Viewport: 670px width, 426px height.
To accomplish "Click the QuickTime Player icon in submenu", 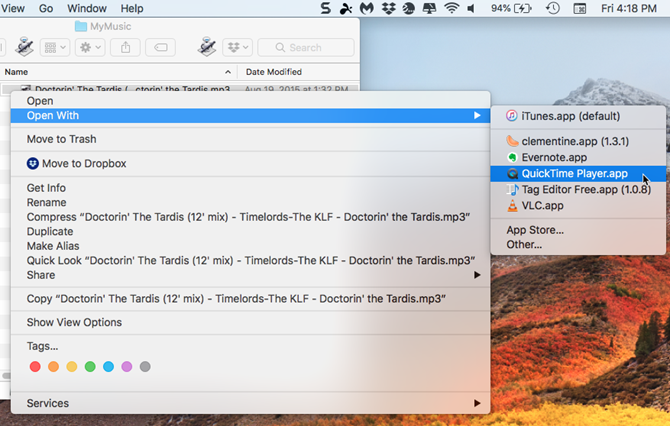I will click(x=512, y=173).
